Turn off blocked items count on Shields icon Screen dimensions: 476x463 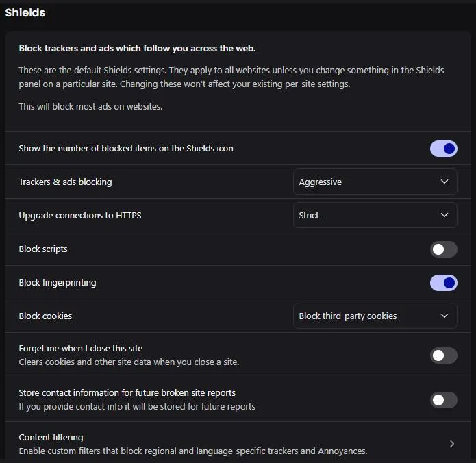(444, 149)
